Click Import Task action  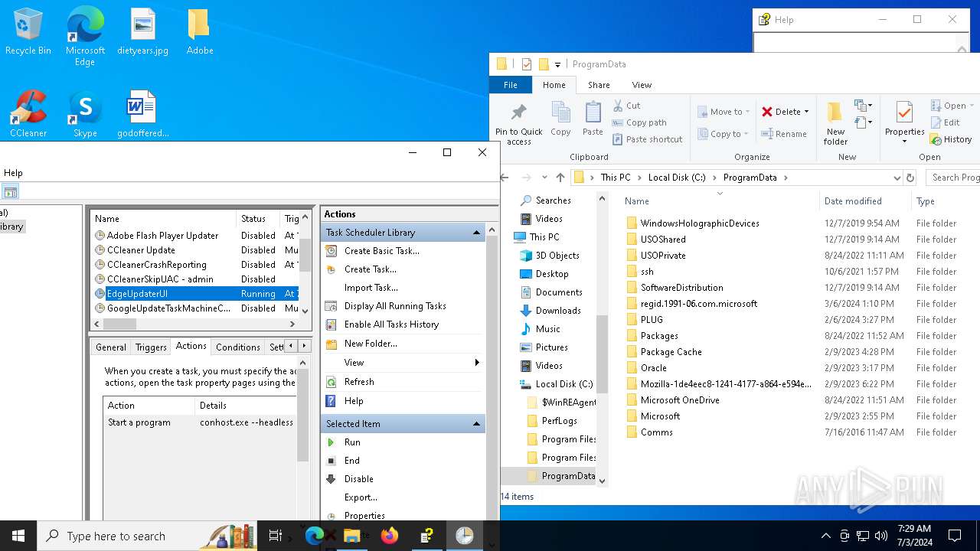click(x=371, y=288)
